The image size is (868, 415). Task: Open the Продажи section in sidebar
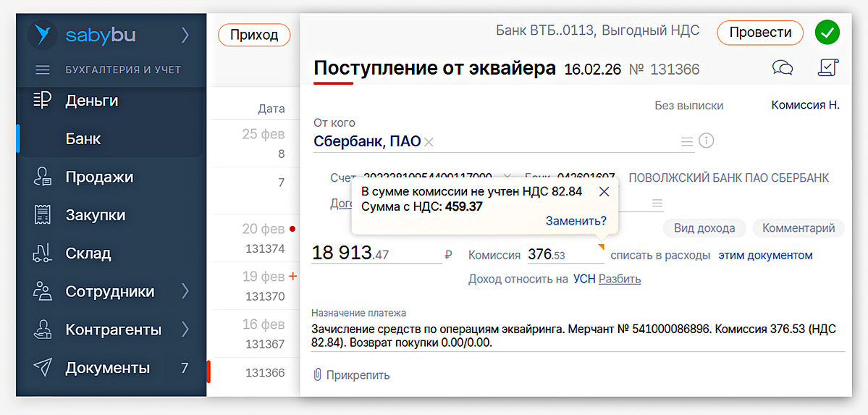point(99,177)
